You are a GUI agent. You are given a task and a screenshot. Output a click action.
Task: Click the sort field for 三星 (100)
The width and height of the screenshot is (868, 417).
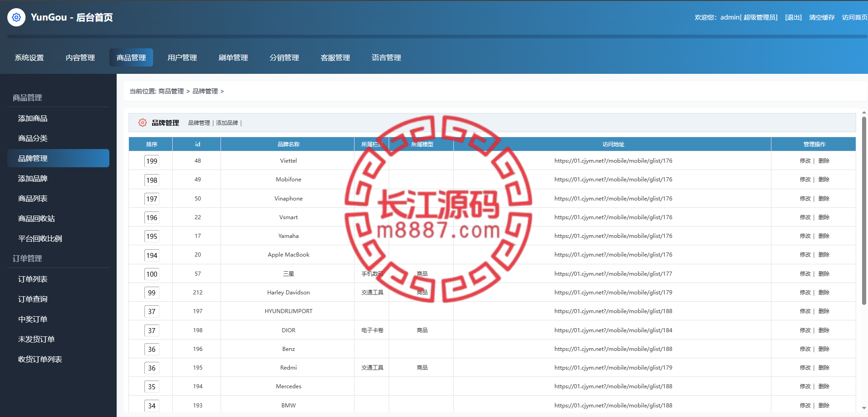tap(152, 274)
